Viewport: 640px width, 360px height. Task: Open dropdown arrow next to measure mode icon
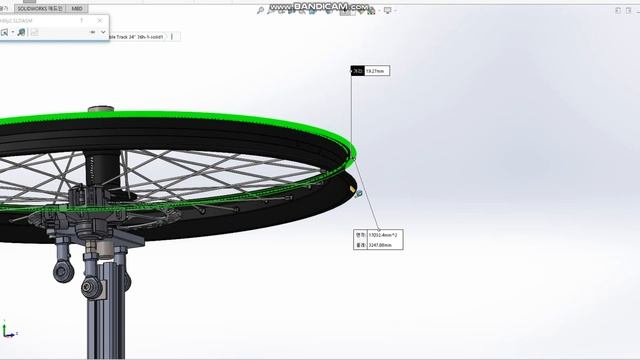coord(13,32)
